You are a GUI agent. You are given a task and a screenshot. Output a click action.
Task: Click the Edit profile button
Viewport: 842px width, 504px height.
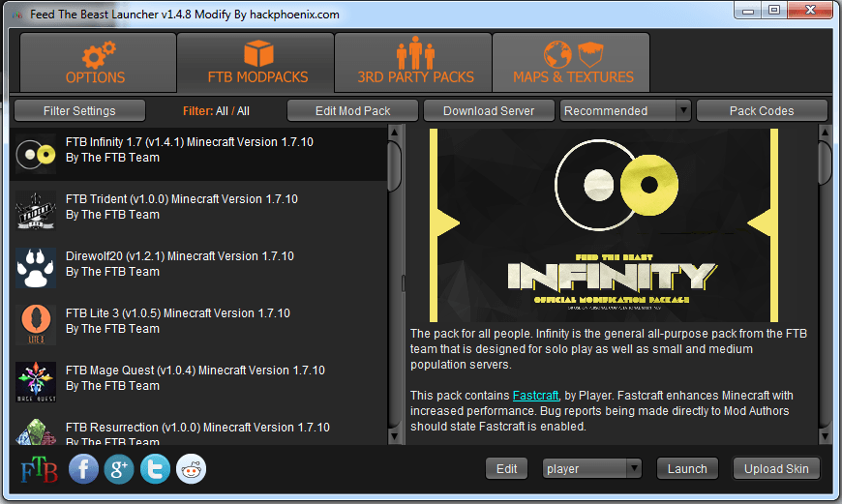coord(506,468)
